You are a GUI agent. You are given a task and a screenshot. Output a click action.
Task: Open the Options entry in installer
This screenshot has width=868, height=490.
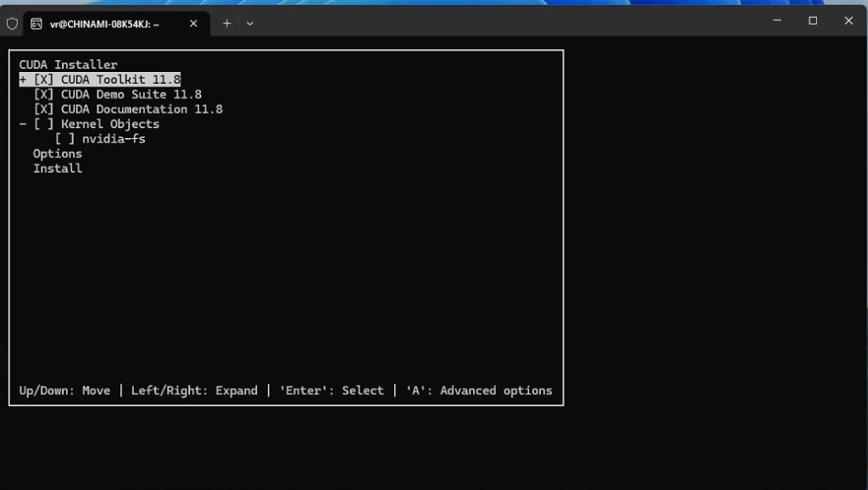pos(58,153)
